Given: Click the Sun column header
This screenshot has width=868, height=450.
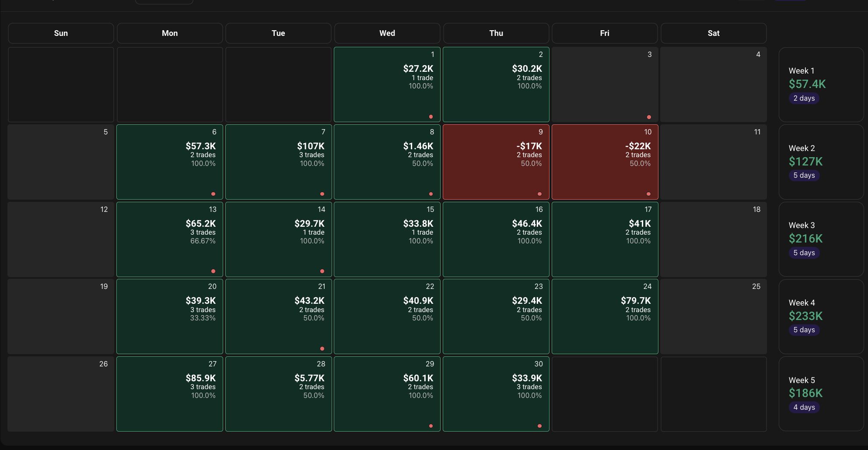Looking at the screenshot, I should [61, 33].
